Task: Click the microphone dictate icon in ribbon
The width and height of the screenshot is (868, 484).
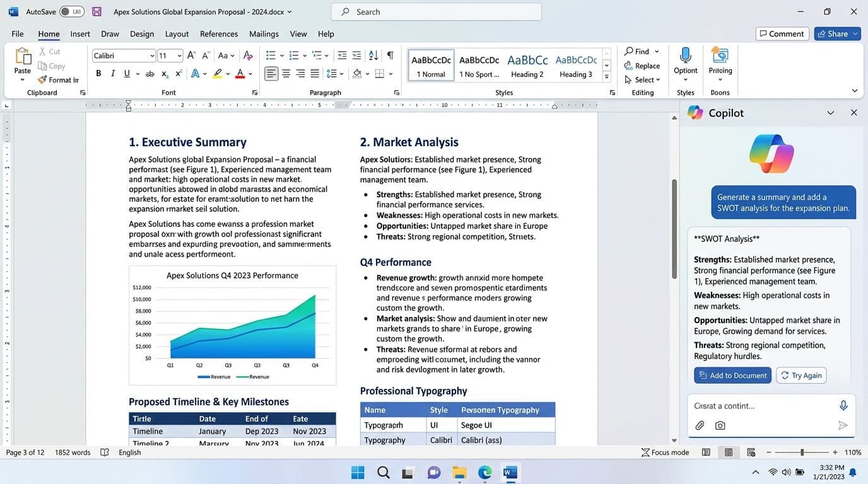Action: (686, 55)
